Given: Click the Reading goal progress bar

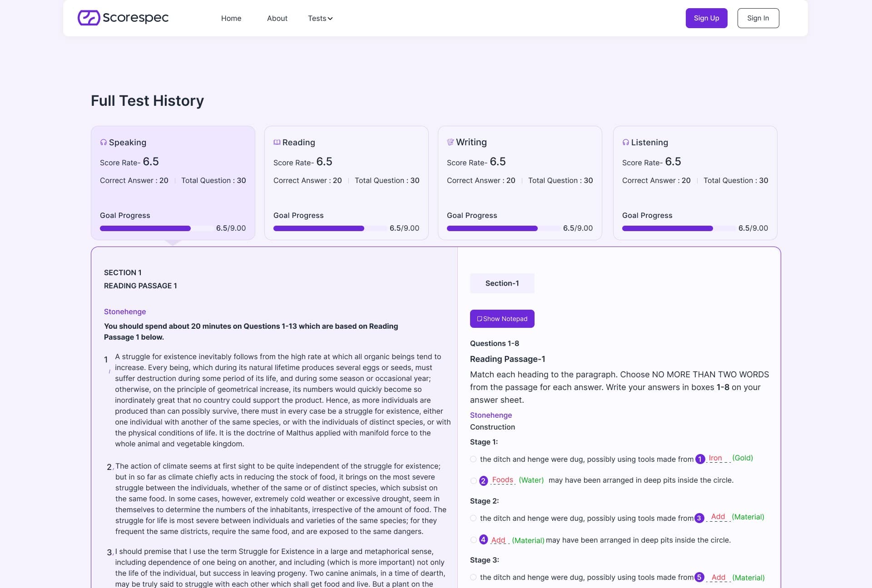Looking at the screenshot, I should [x=330, y=228].
